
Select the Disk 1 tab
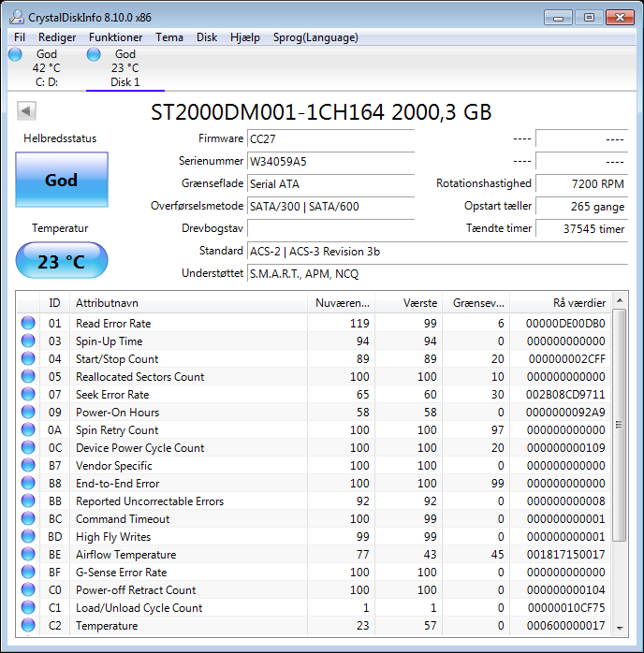pyautogui.click(x=125, y=68)
